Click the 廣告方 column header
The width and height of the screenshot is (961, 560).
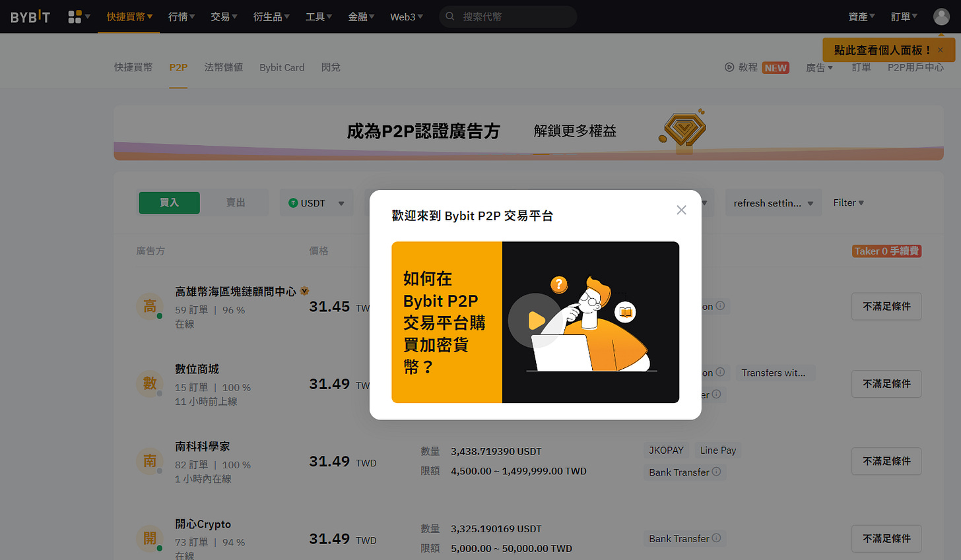(x=150, y=251)
